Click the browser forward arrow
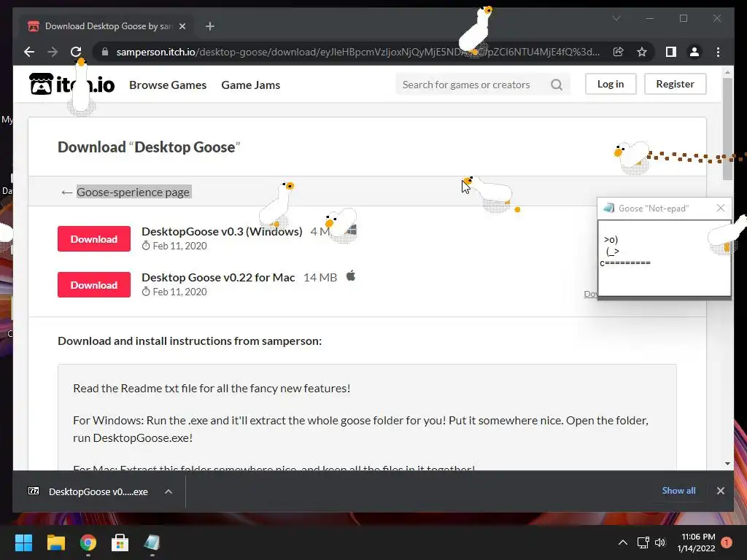This screenshot has width=747, height=560. (53, 52)
